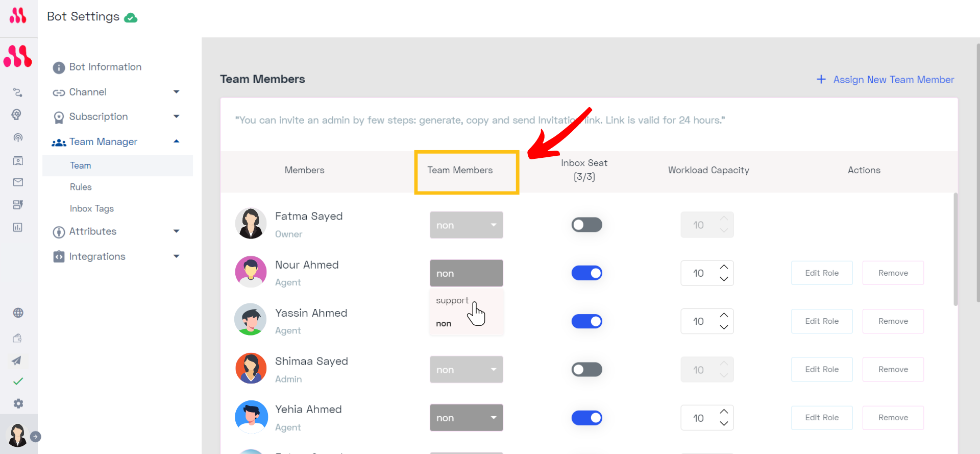
Task: Open the Inbox Tags submenu item
Action: [92, 208]
